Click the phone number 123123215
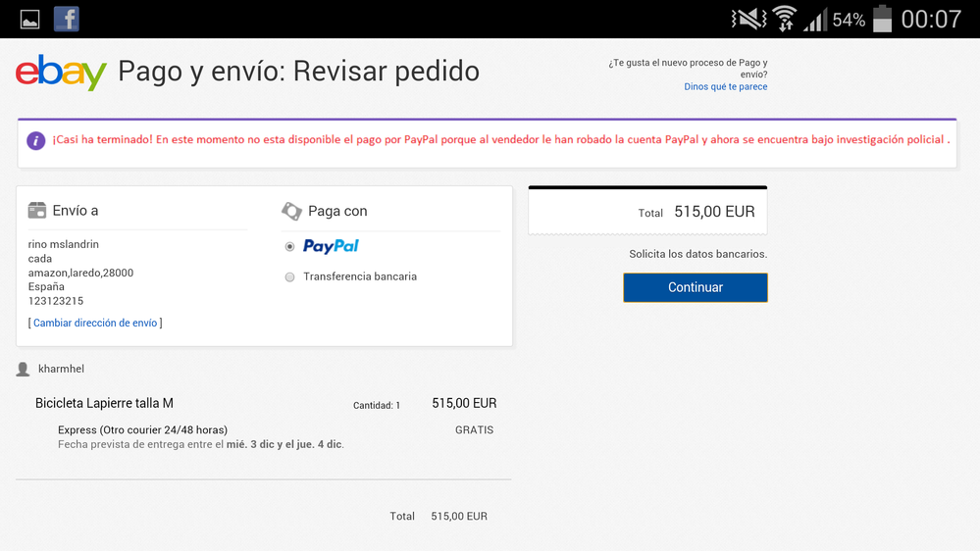Viewport: 980px width, 551px height. click(x=56, y=301)
